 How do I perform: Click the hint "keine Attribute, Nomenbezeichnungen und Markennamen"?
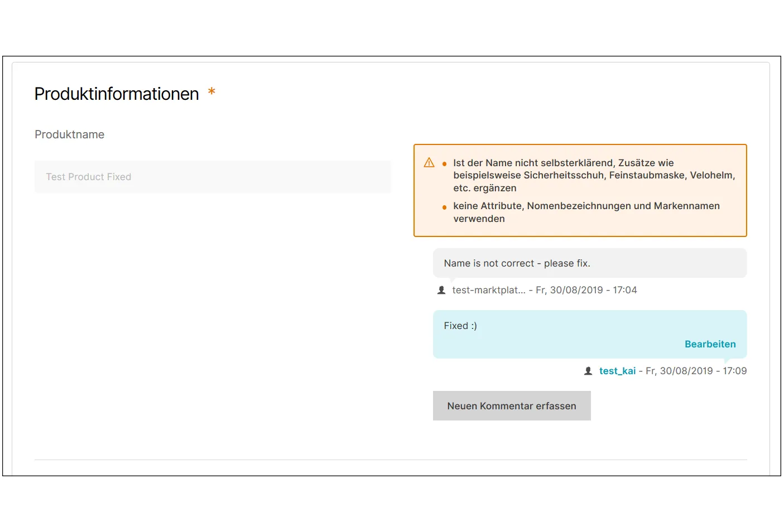coord(586,212)
